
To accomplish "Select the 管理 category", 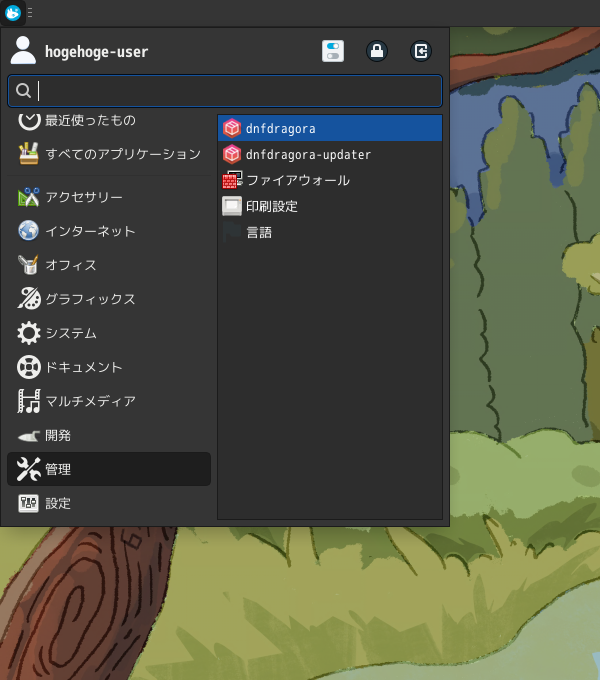I will (109, 469).
